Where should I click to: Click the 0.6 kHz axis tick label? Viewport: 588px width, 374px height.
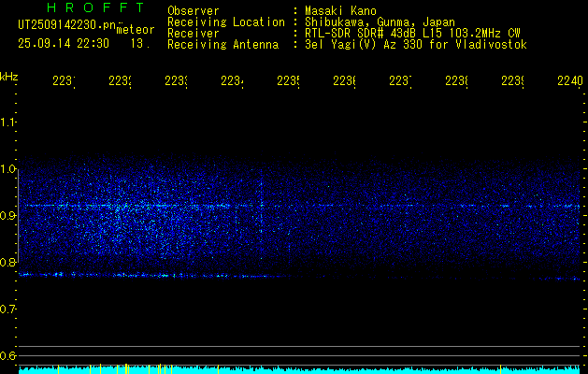[x=7, y=355]
